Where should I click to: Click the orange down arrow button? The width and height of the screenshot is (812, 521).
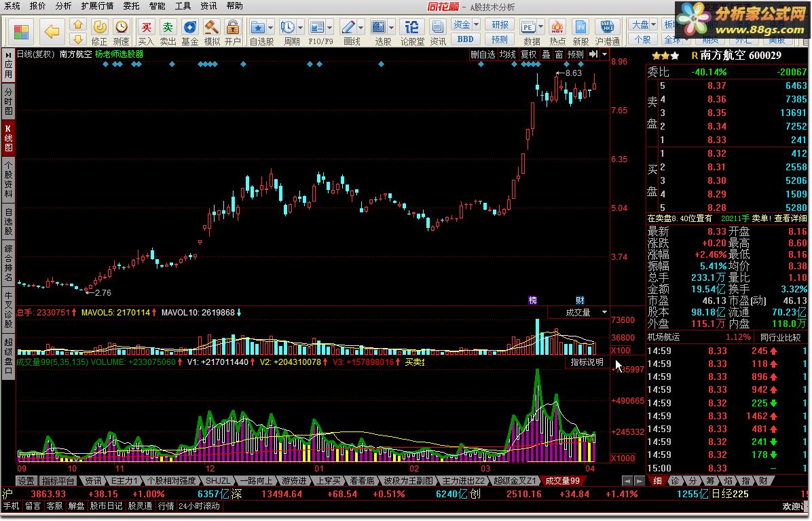[77, 39]
